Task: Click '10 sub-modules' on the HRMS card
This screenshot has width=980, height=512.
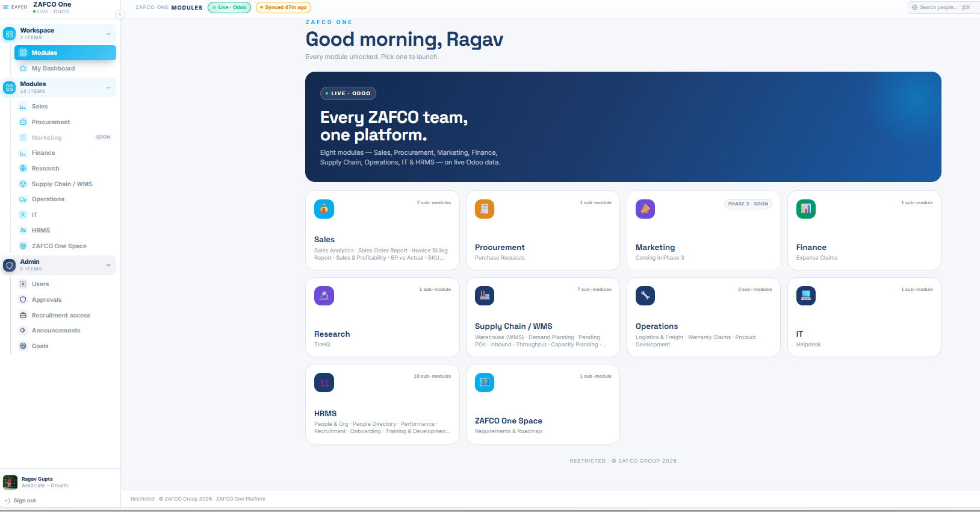Action: [x=432, y=376]
